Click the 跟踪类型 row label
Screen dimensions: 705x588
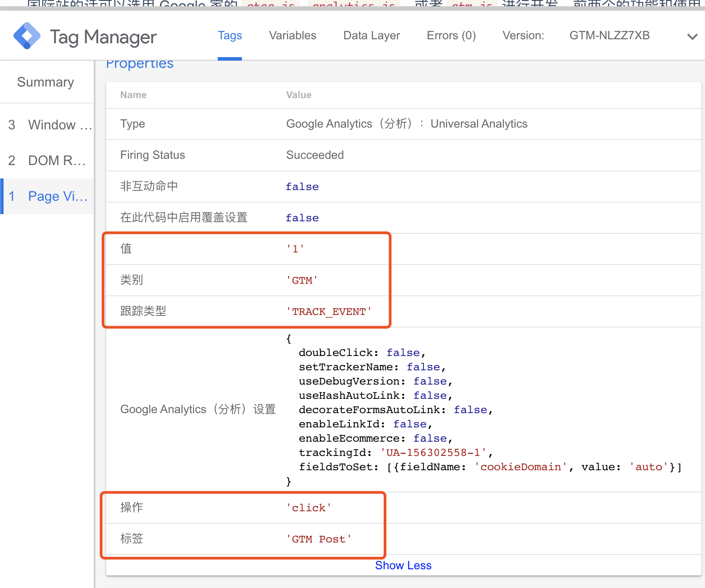(143, 311)
